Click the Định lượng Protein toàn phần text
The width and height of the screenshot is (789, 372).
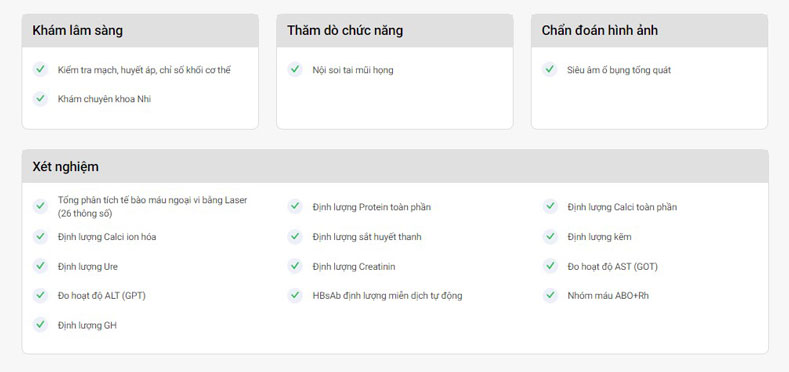coord(371,207)
